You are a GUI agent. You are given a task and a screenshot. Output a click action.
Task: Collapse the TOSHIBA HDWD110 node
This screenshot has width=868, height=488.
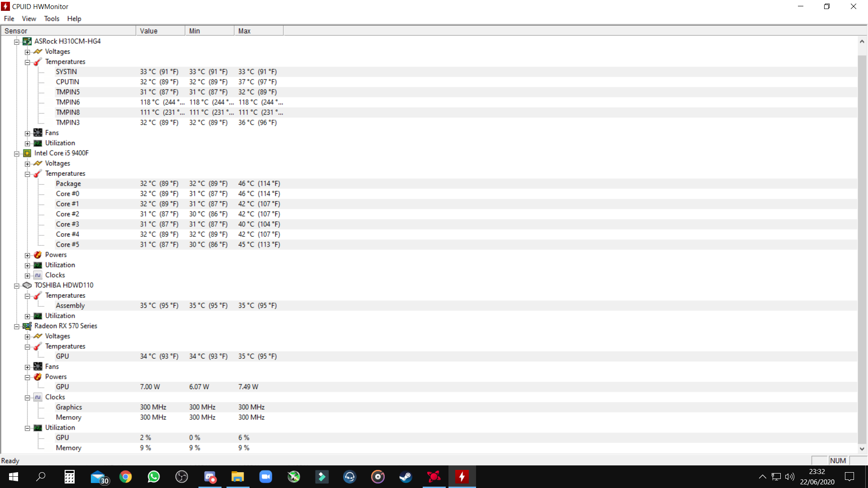pos(17,286)
